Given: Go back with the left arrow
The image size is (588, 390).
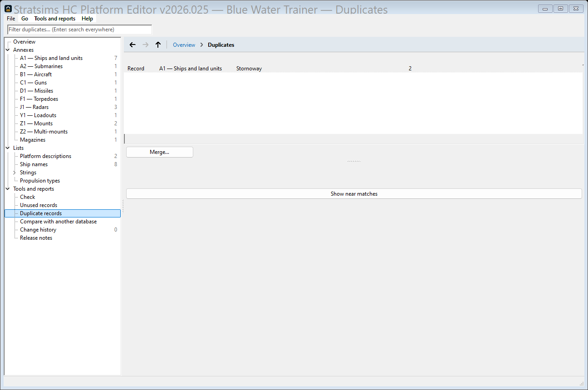Looking at the screenshot, I should click(x=132, y=45).
